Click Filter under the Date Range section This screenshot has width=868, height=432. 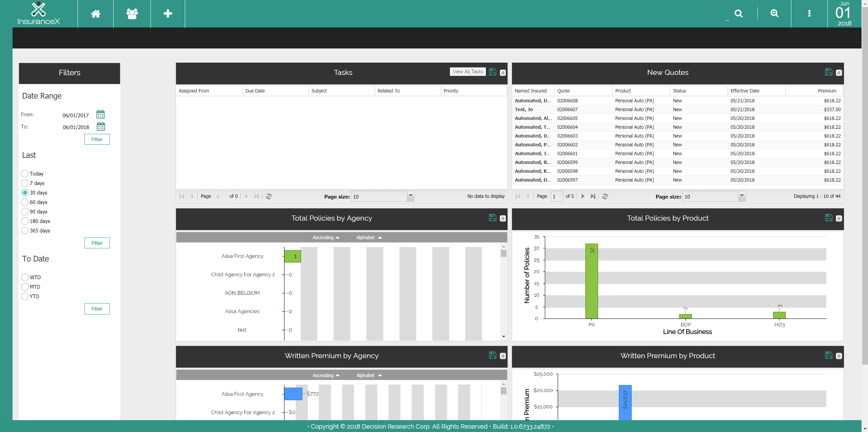pos(97,139)
